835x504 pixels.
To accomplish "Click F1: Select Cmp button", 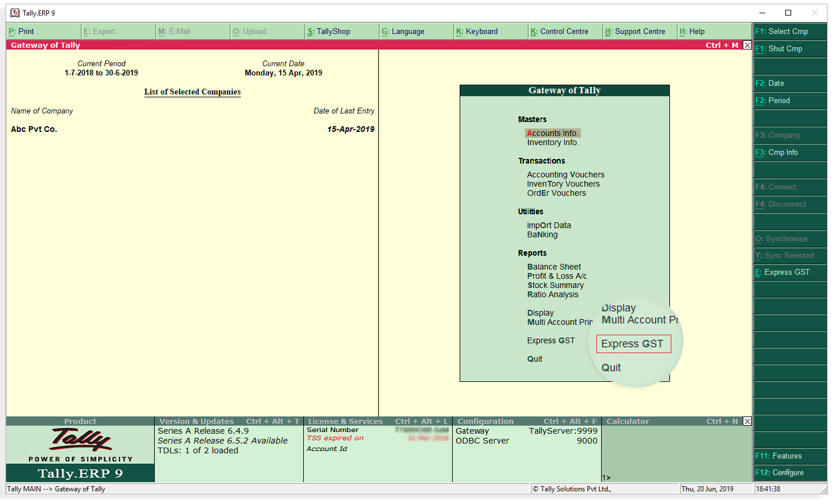I will point(789,32).
